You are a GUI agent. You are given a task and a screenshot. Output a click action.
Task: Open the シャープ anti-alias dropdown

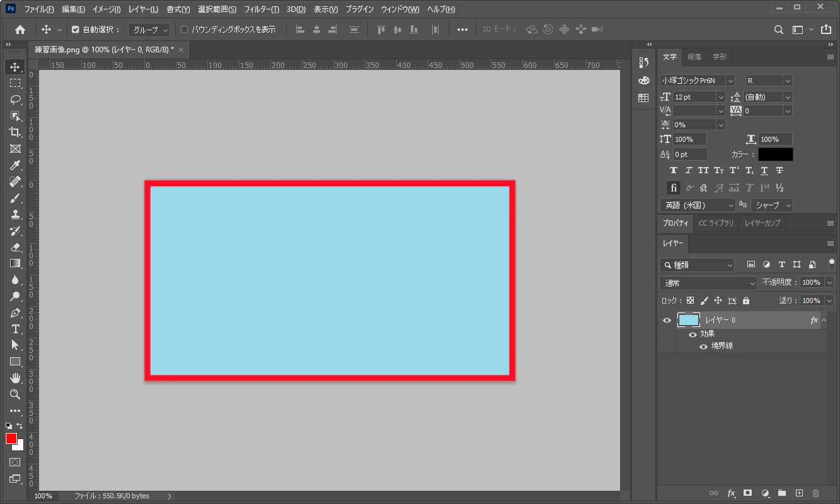772,205
